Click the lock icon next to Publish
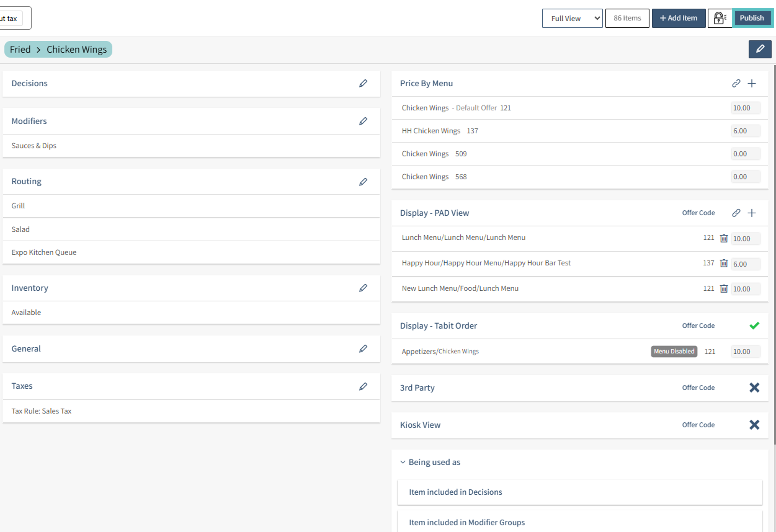The width and height of the screenshot is (776, 532). (719, 18)
